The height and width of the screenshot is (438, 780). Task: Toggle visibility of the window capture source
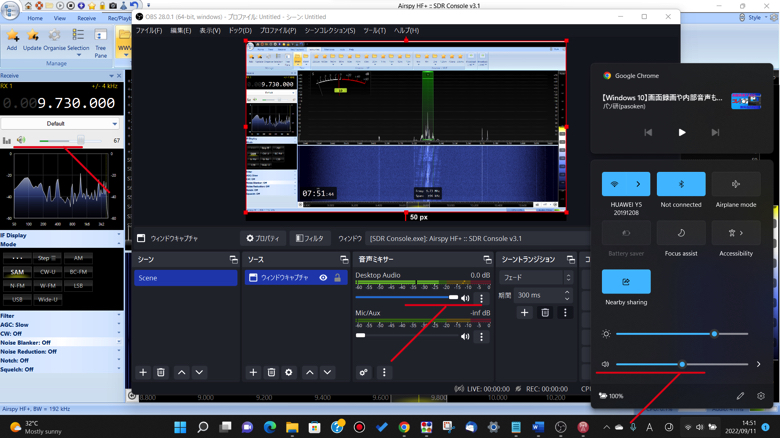323,278
